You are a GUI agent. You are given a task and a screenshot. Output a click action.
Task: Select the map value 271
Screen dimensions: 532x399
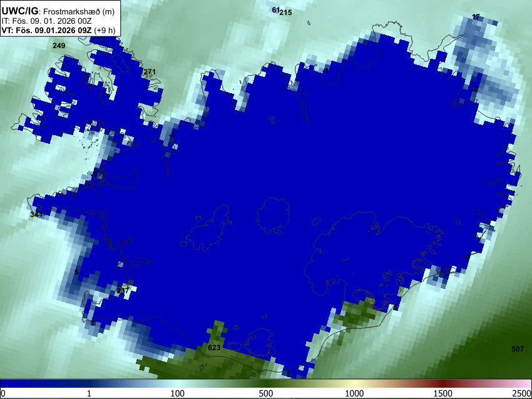tap(150, 72)
